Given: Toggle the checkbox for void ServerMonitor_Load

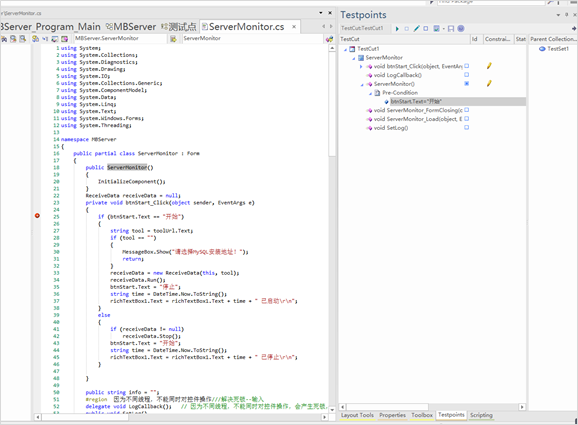Looking at the screenshot, I should 467,119.
